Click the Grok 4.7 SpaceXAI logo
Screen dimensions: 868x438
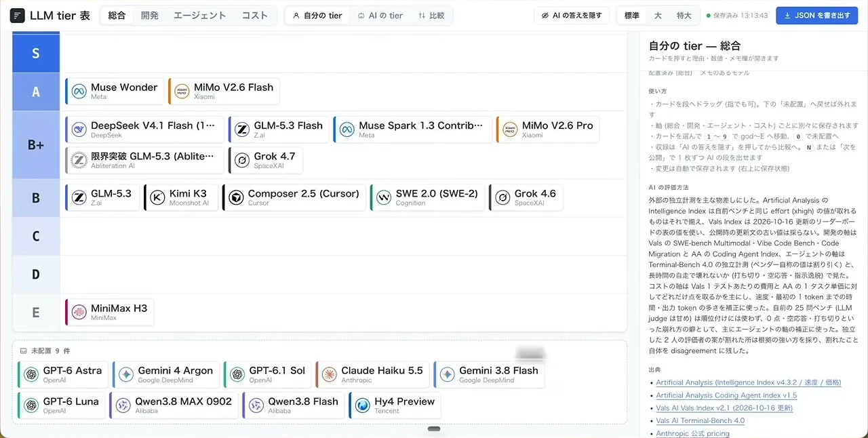[242, 161]
